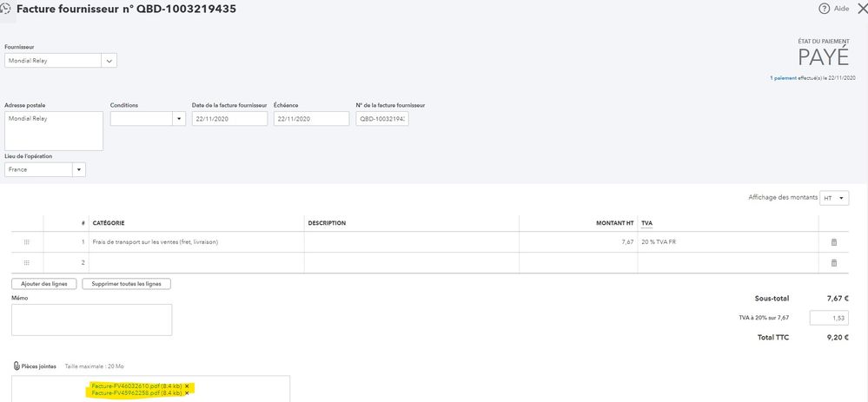The image size is (868, 402).
Task: Open the history clock icon beside the title
Action: (x=5, y=10)
